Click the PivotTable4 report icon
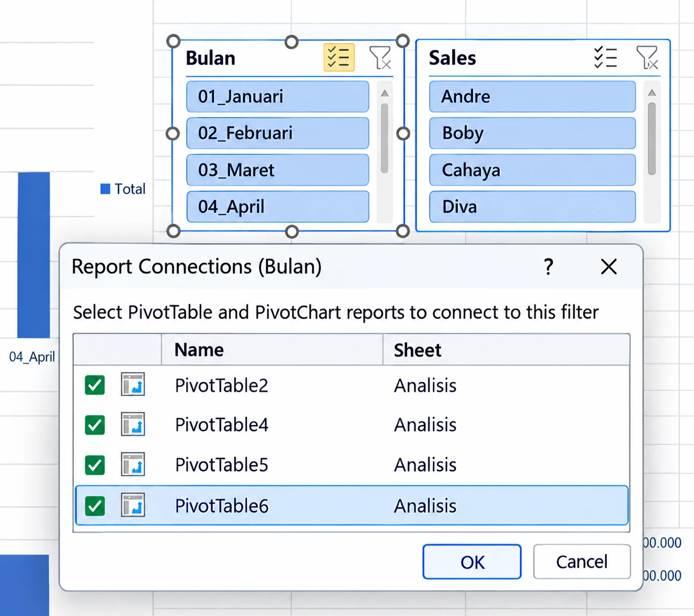 click(x=133, y=425)
